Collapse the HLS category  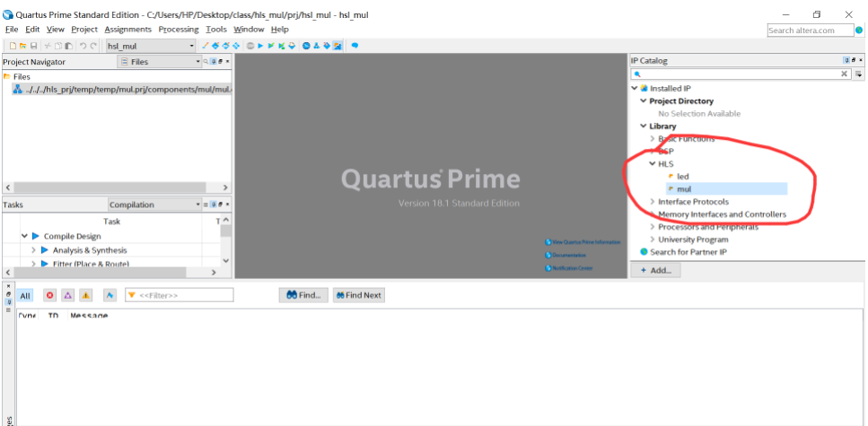coord(652,164)
